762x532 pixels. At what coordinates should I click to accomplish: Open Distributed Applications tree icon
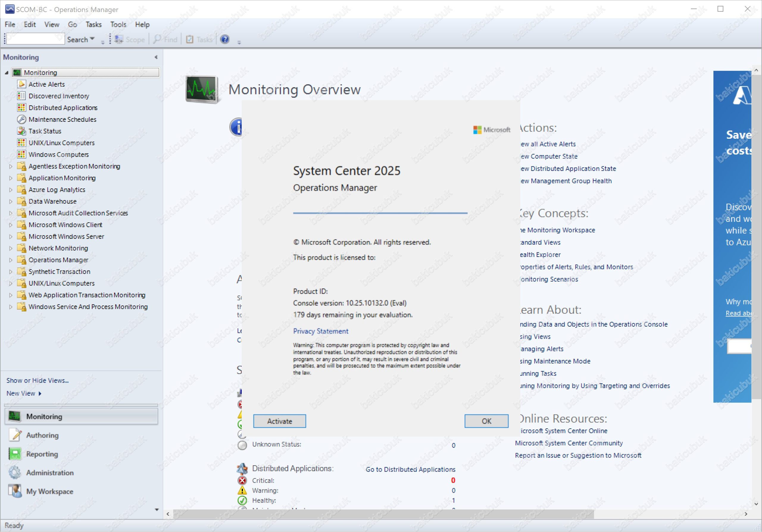pos(21,107)
